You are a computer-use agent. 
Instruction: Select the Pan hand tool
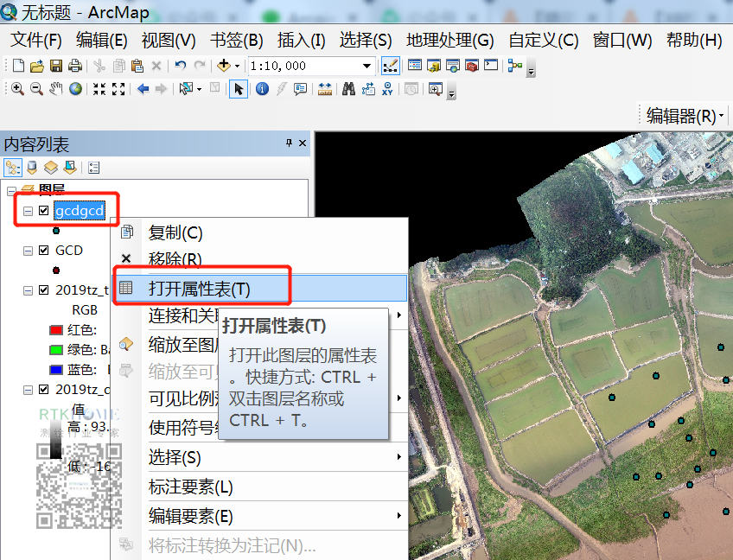(x=56, y=89)
